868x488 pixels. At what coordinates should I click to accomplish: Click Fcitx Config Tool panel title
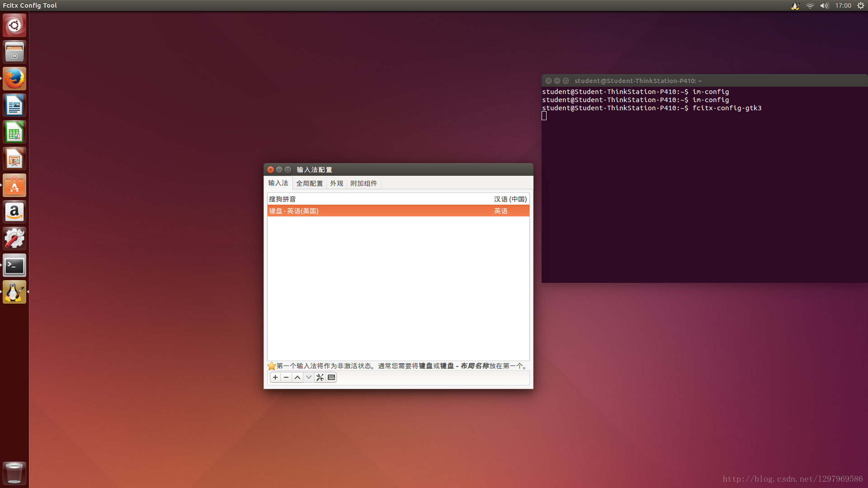[30, 5]
